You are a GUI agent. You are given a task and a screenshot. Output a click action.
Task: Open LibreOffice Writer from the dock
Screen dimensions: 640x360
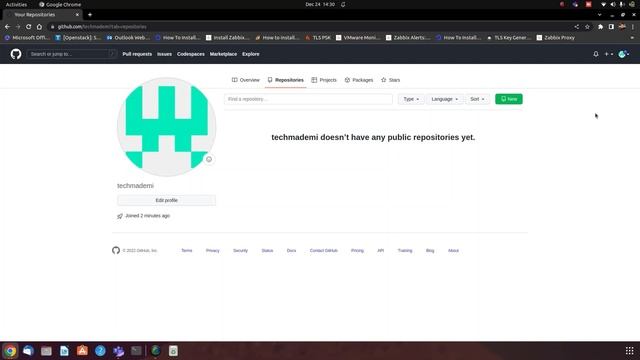point(64,351)
